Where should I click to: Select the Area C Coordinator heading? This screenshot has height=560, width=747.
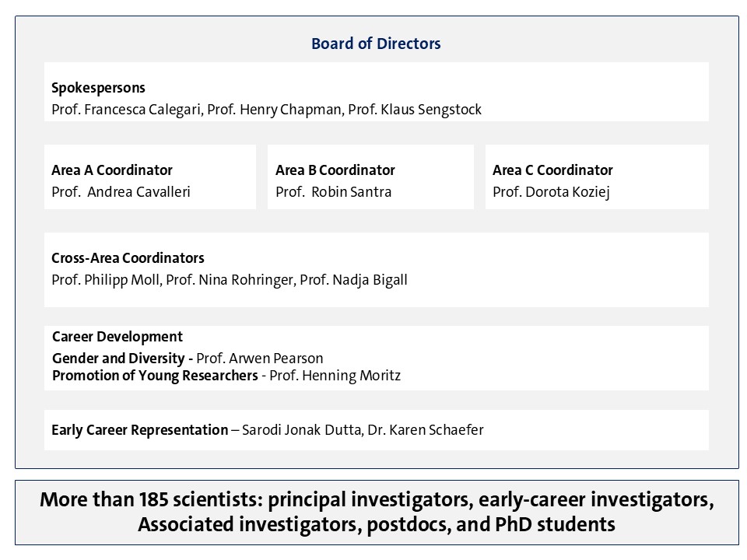(552, 170)
